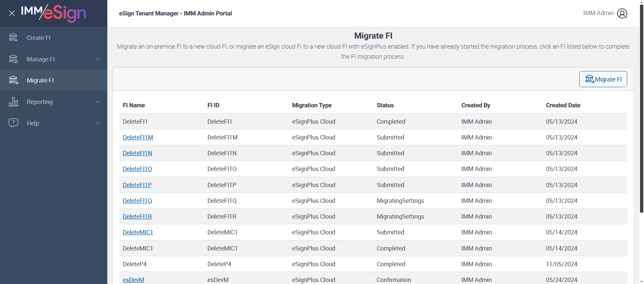Close the sidebar with the X icon

tap(12, 13)
